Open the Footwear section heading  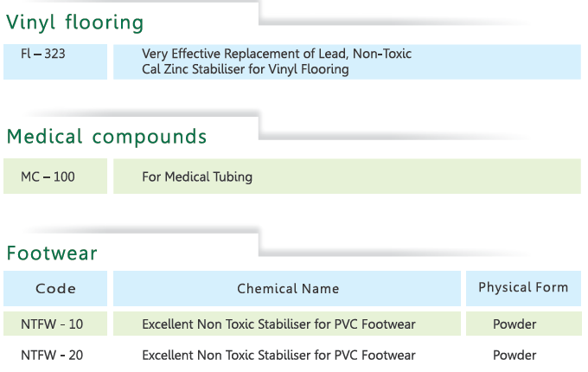(x=52, y=253)
